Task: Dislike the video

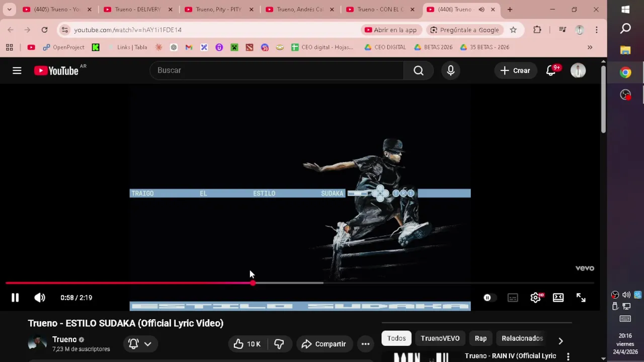Action: coord(279,344)
